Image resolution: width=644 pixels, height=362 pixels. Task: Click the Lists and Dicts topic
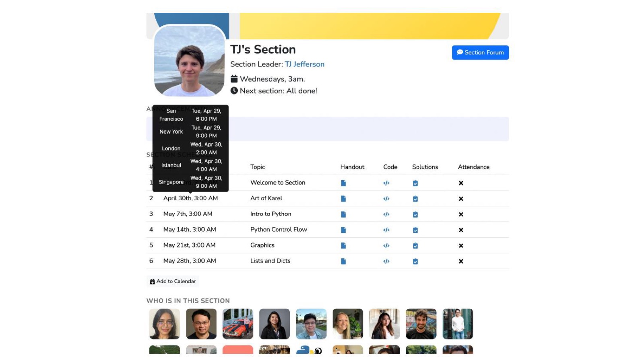pyautogui.click(x=270, y=261)
